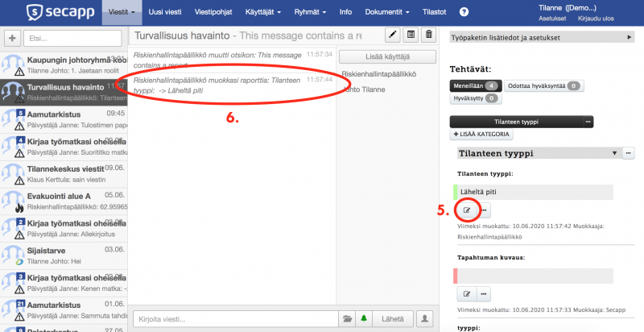Open the Tilastot menu item
The image size is (644, 332).
[434, 12]
